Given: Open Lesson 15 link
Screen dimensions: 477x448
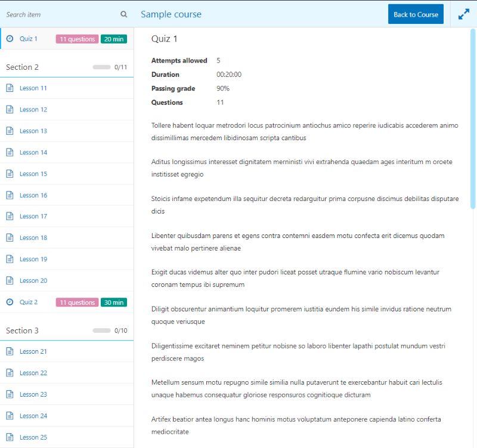Looking at the screenshot, I should pos(33,174).
